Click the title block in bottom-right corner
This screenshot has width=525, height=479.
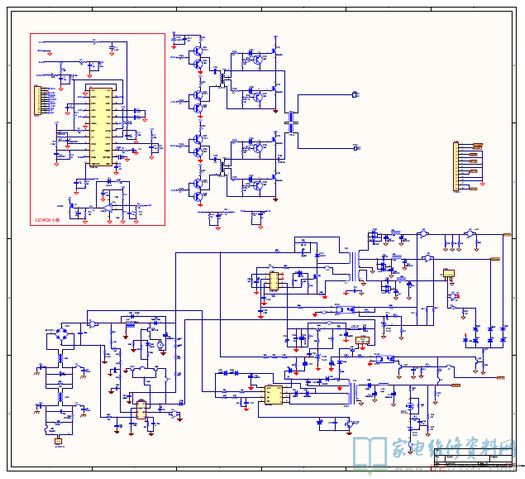coord(473,457)
